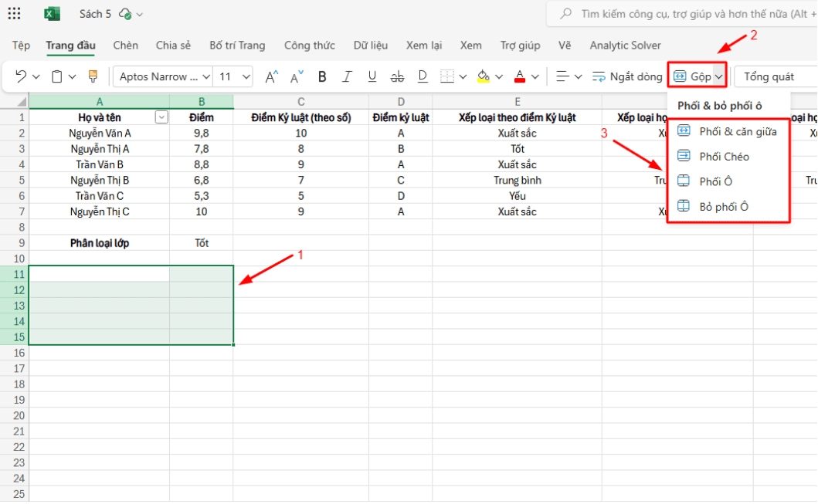818x504 pixels.
Task: Open the Analytic Solver tab
Action: 625,46
